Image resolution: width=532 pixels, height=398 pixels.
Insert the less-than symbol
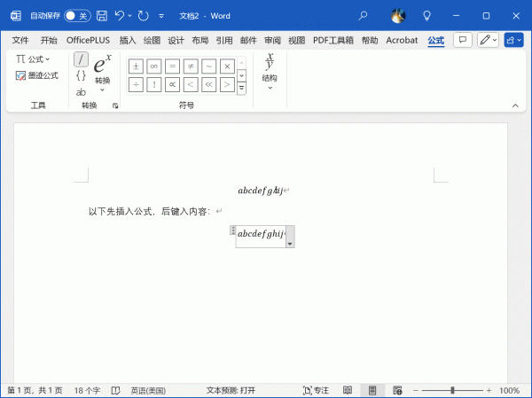[191, 84]
